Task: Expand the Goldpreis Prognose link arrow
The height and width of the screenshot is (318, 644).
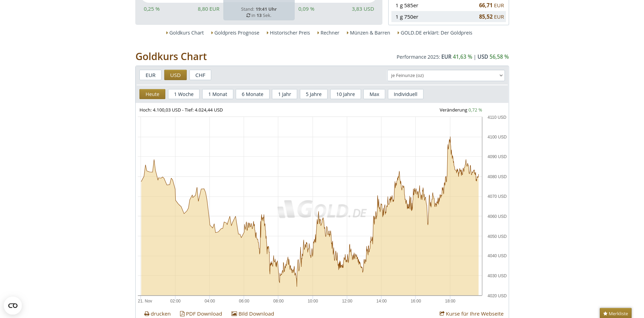Action: (x=212, y=33)
